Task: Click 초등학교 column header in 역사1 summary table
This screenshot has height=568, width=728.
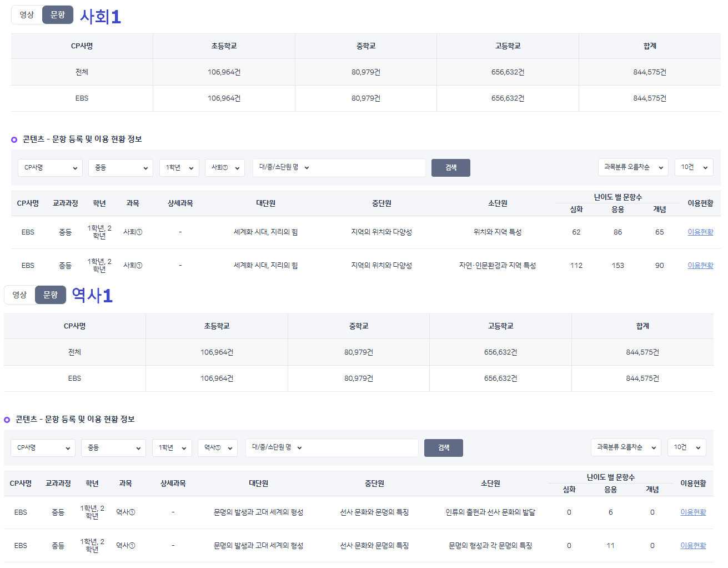Action: [217, 326]
